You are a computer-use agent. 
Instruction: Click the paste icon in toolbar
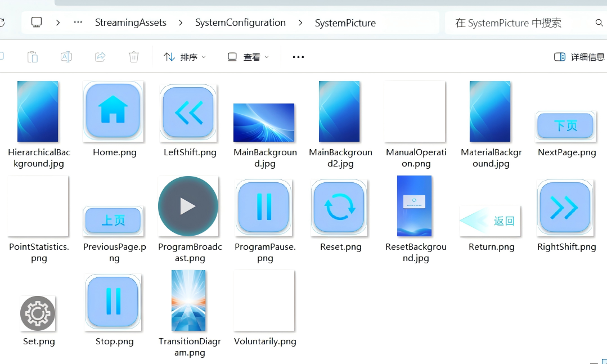click(x=33, y=57)
